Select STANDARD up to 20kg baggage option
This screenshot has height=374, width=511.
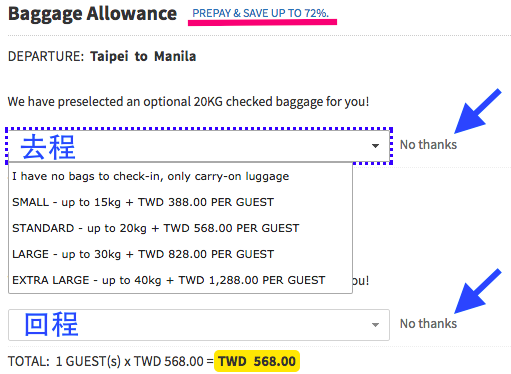click(x=180, y=228)
